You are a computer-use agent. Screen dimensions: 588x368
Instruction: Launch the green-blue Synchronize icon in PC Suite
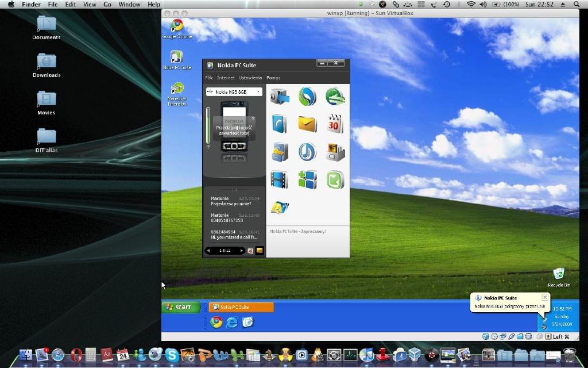click(307, 97)
